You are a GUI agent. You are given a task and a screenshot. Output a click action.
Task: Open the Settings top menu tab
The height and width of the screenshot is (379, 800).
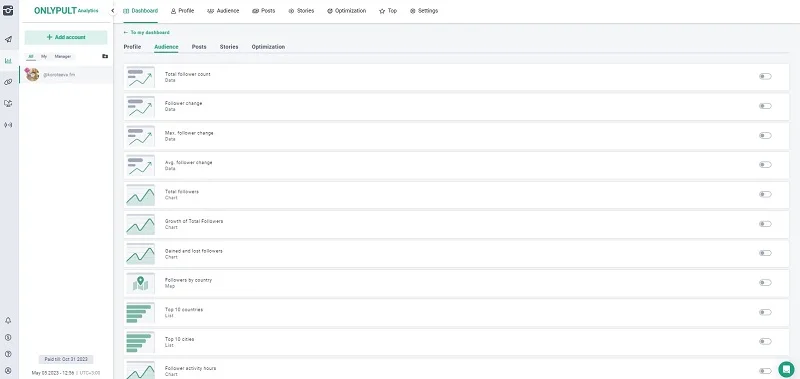click(x=423, y=11)
